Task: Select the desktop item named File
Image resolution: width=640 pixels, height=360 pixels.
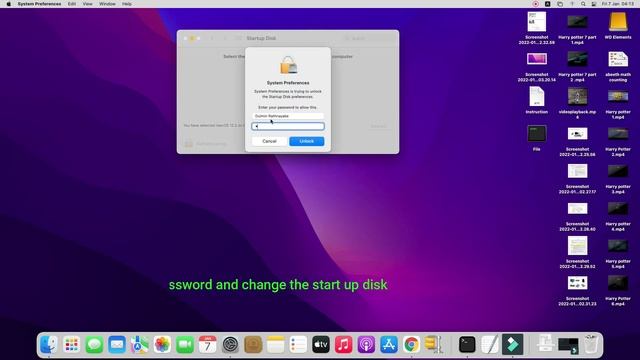Action: coord(536,138)
